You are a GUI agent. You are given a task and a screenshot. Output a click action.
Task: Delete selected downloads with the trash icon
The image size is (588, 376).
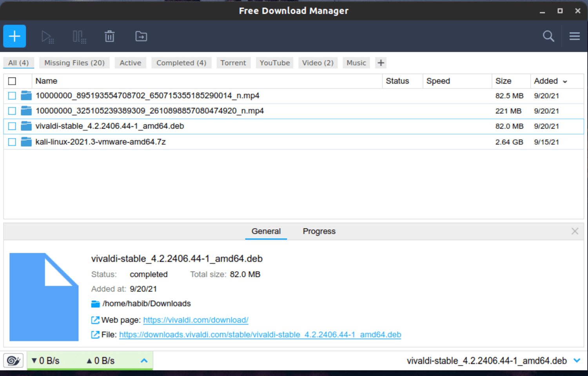[110, 36]
